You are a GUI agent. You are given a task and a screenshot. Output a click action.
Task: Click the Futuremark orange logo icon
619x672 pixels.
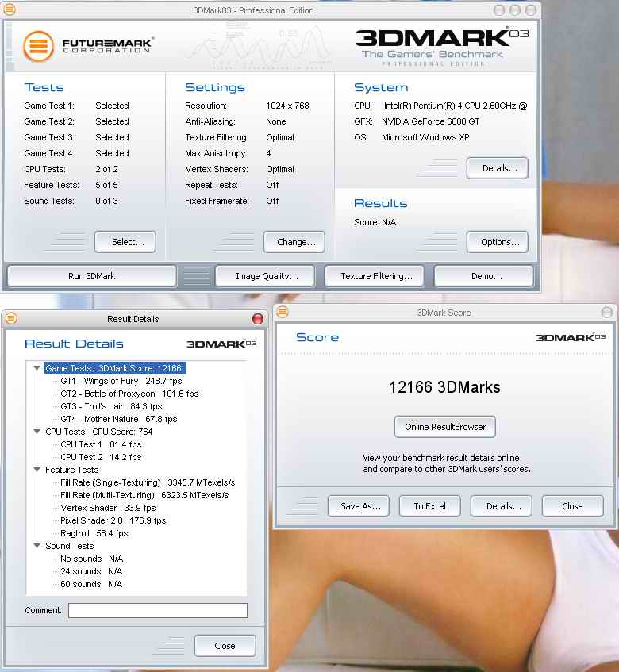39,46
